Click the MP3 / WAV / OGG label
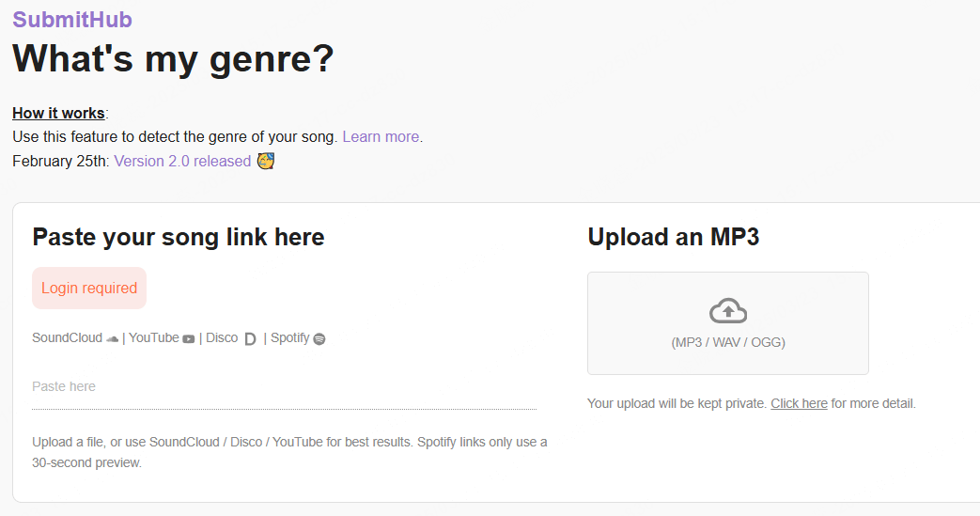Image resolution: width=980 pixels, height=516 pixels. coord(728,342)
